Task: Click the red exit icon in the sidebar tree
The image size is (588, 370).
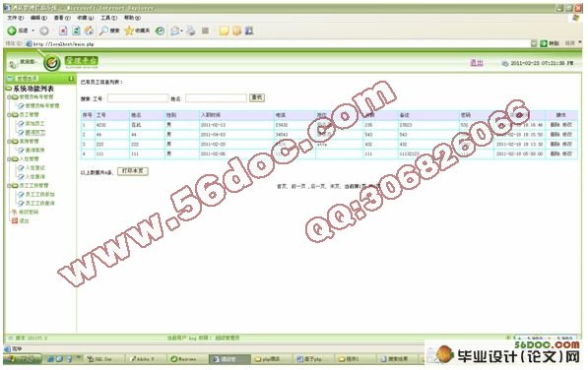Action: coord(15,221)
